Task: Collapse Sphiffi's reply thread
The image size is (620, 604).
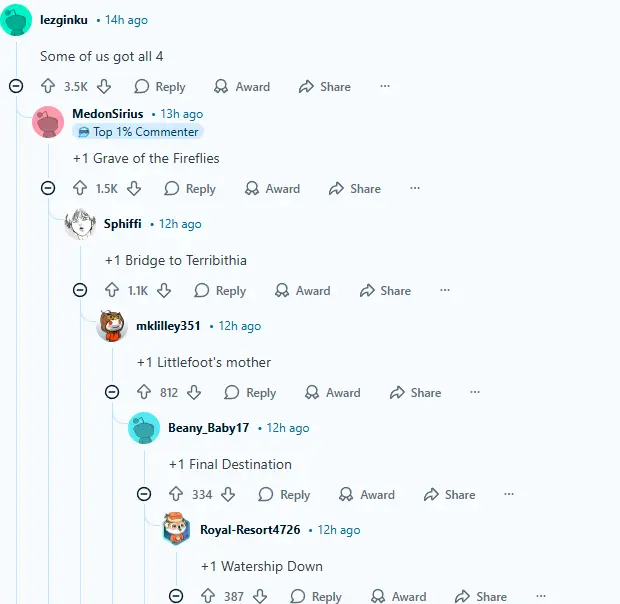Action: click(80, 290)
